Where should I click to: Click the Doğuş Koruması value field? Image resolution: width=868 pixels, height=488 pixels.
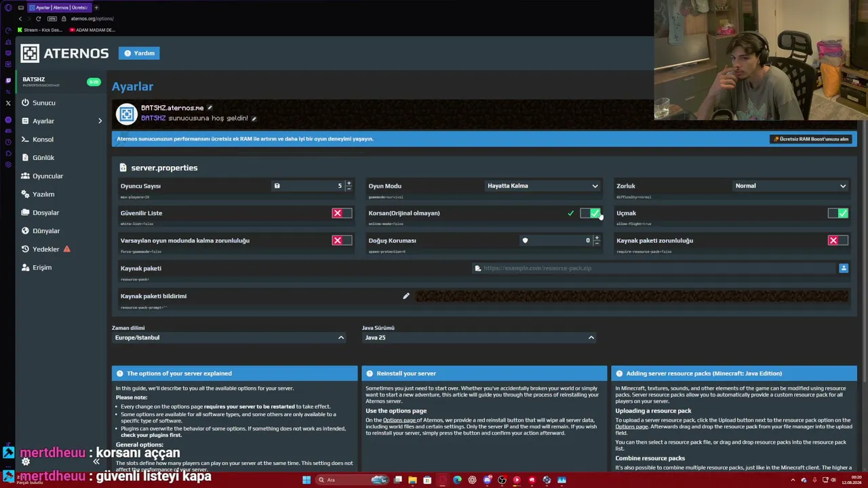556,241
